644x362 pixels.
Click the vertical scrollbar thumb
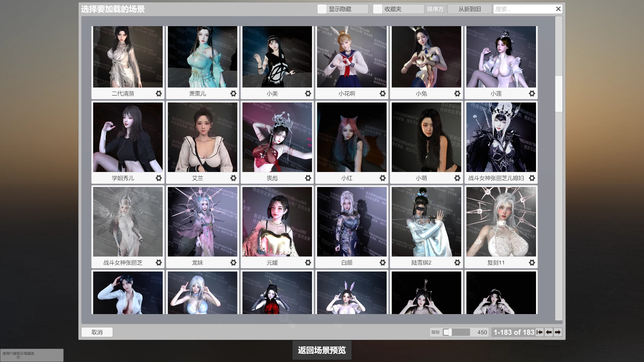point(558,94)
